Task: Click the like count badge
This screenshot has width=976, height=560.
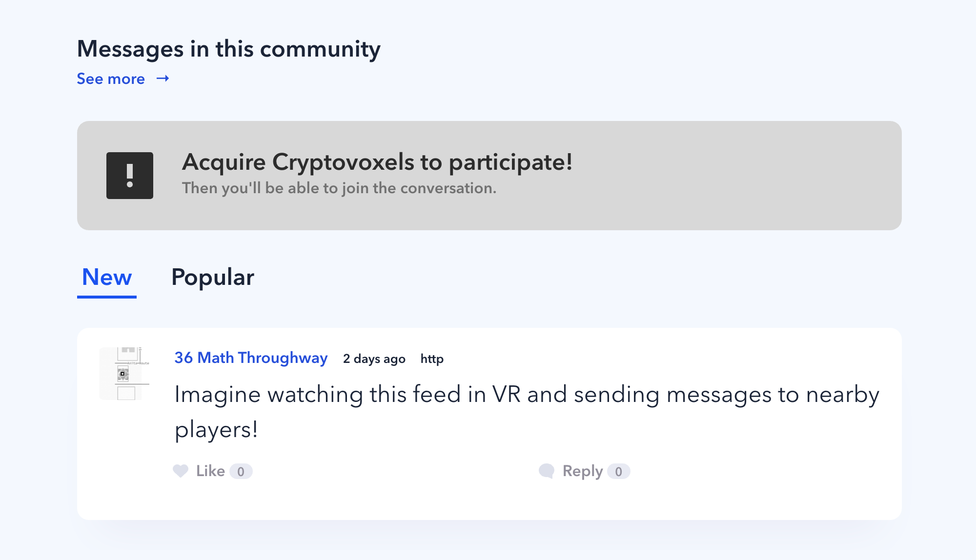Action: 241,471
